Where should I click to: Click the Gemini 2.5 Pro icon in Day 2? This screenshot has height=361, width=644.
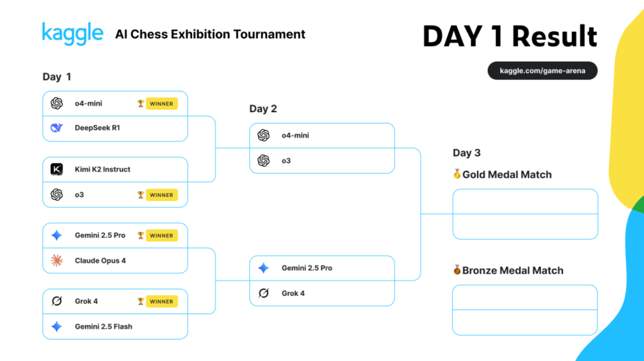264,268
